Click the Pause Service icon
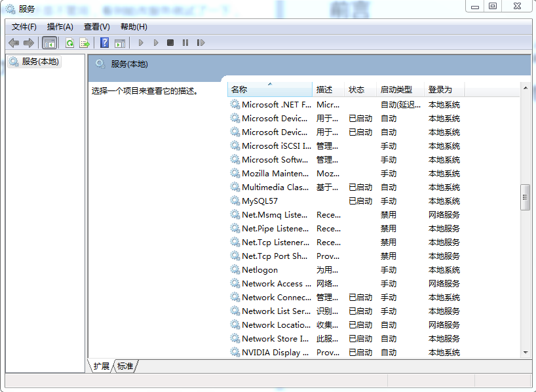The width and height of the screenshot is (536, 392). pyautogui.click(x=185, y=42)
